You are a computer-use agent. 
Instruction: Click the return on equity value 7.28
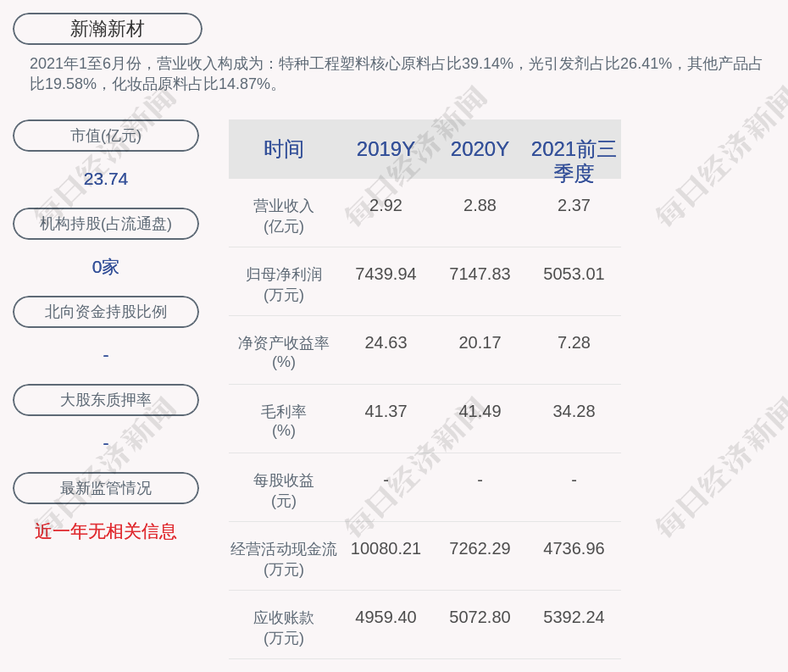(574, 343)
